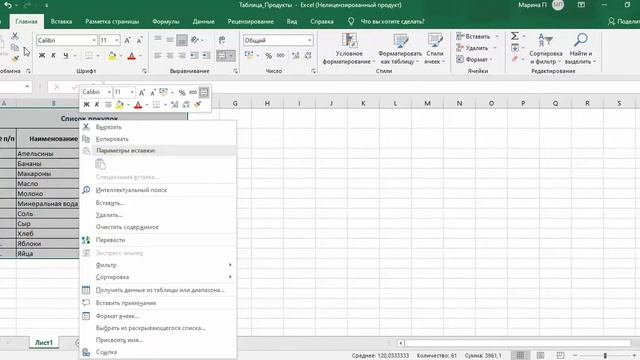Screen dimensions: 640x360
Task: Open Форматировать как таблицу gallery
Action: (400, 49)
